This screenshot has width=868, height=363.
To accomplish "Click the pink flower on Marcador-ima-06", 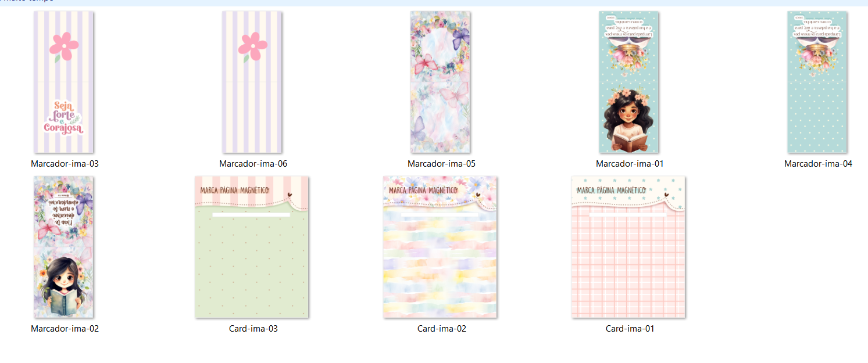I will pos(252,46).
